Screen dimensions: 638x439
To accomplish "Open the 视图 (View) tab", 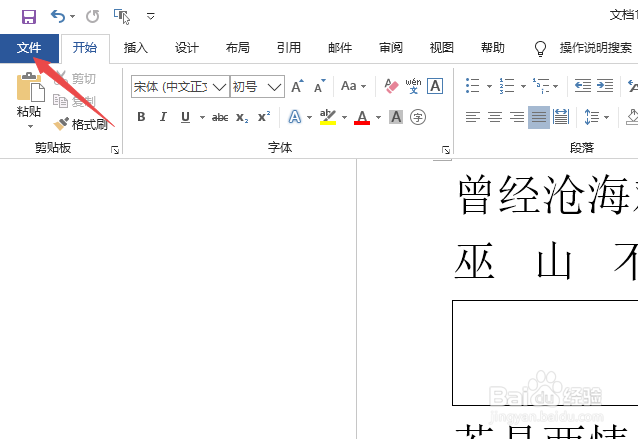I will click(442, 48).
